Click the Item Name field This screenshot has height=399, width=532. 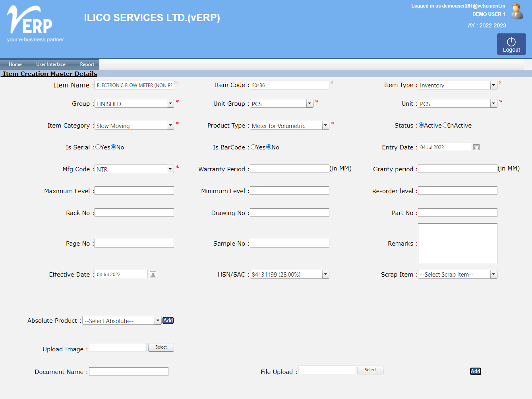pos(134,85)
